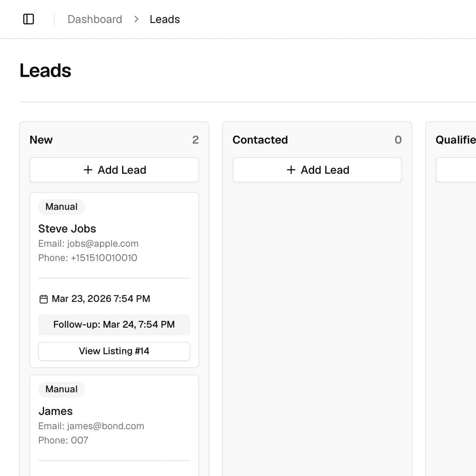Click plus icon in Contacted column
This screenshot has height=476, width=476.
pyautogui.click(x=291, y=170)
